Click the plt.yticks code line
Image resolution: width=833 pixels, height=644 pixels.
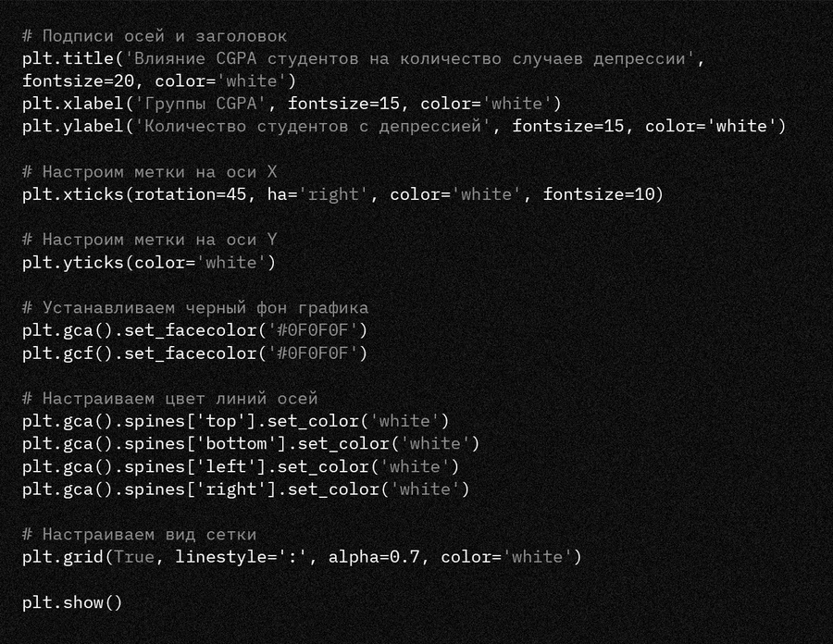point(149,263)
